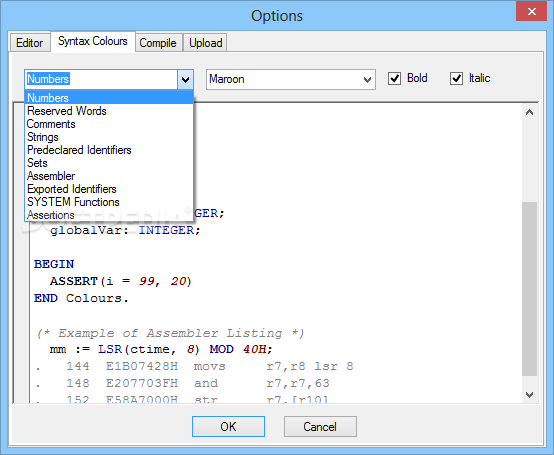Collapse the syntax element dropdown arrow
The height and width of the screenshot is (455, 554).
185,79
